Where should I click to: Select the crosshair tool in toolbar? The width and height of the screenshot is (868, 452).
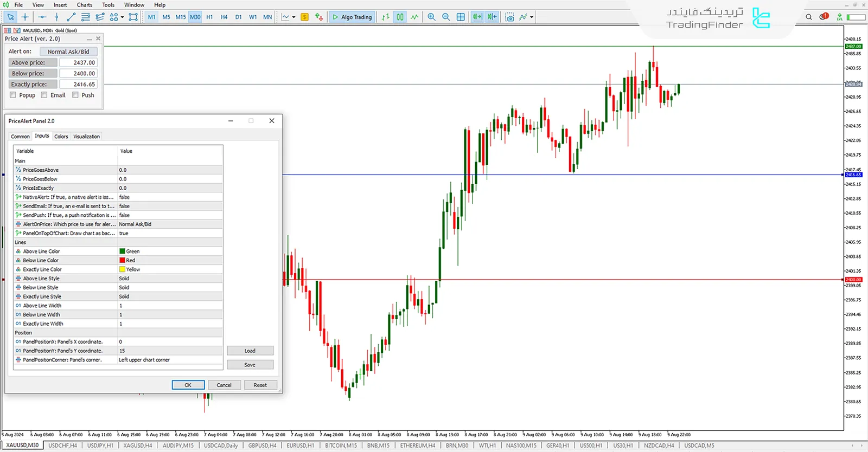pyautogui.click(x=25, y=17)
